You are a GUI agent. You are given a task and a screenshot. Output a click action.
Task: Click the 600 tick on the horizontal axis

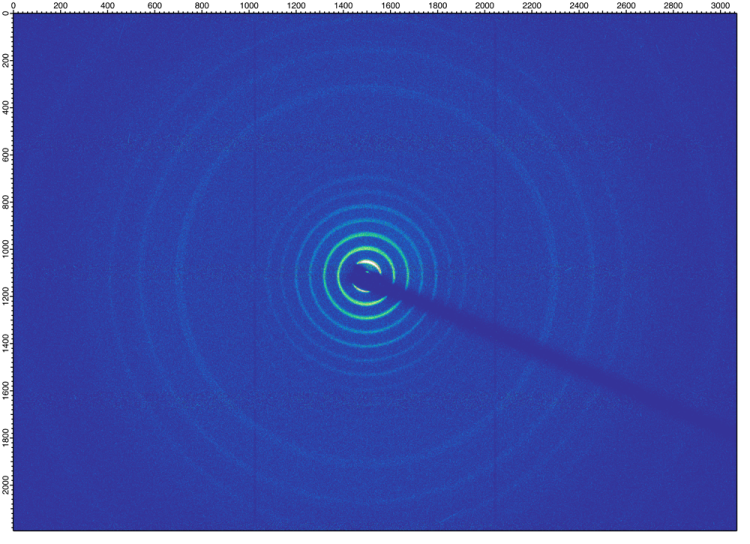click(x=154, y=6)
